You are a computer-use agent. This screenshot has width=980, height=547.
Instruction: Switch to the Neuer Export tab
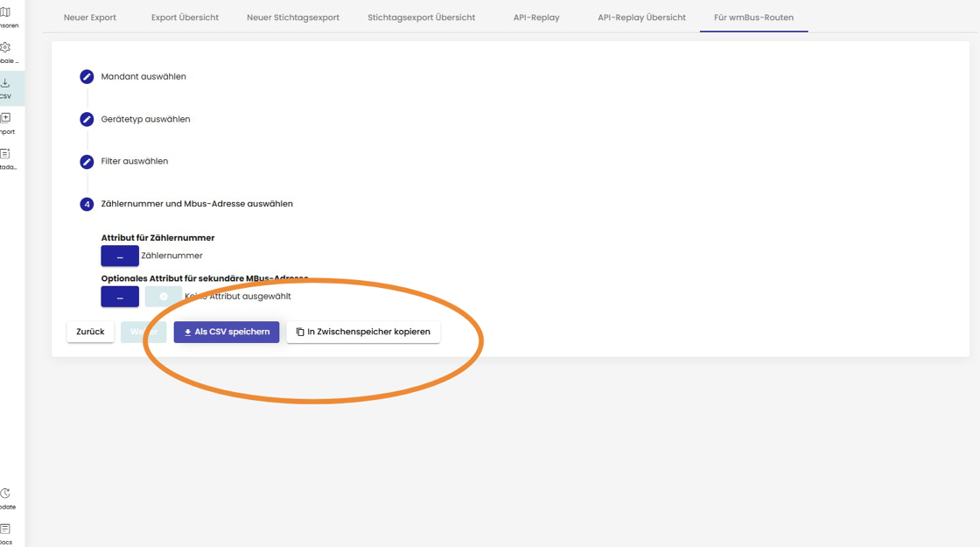(90, 18)
